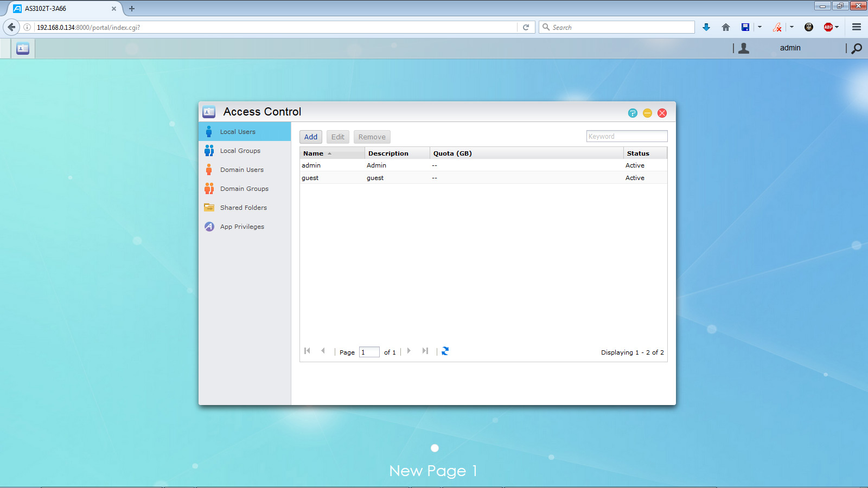Click the user profile silhouette icon
868x488 pixels.
[x=744, y=48]
